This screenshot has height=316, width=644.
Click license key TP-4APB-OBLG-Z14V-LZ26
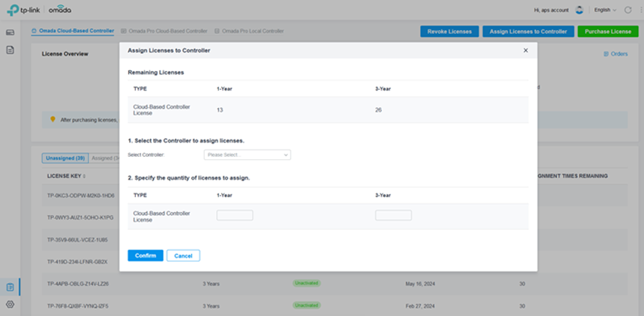coord(78,284)
